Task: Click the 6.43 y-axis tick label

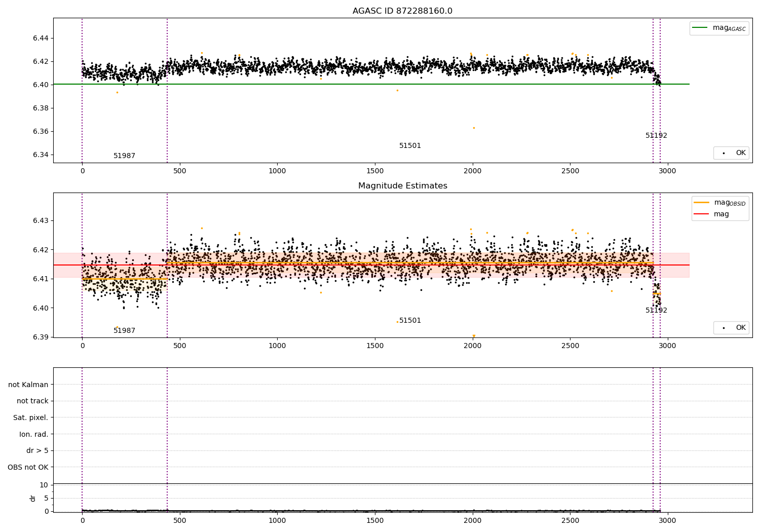Action: coord(41,221)
